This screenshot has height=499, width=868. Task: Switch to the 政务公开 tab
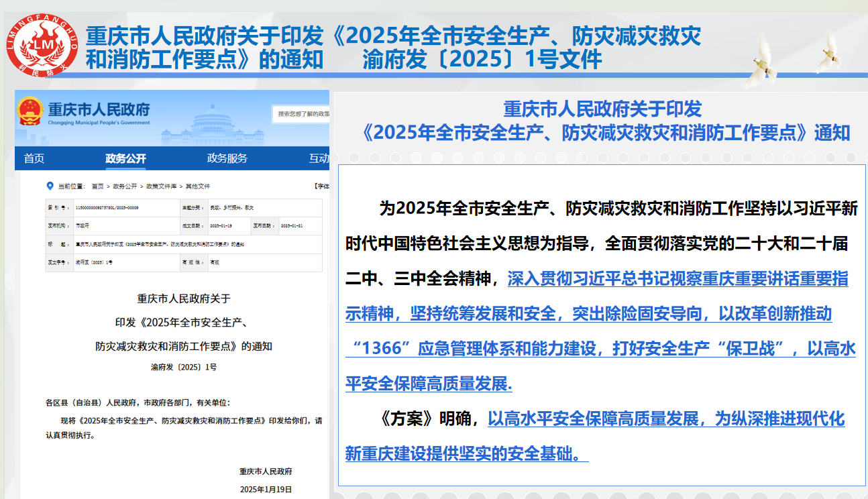125,159
